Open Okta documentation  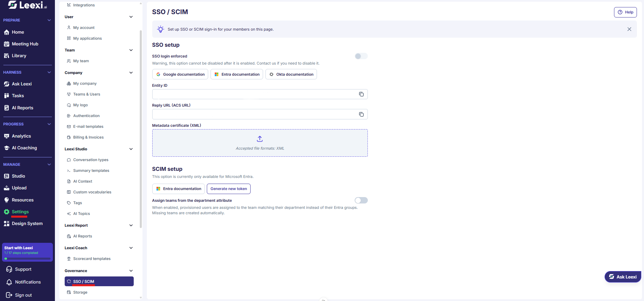[x=291, y=74]
